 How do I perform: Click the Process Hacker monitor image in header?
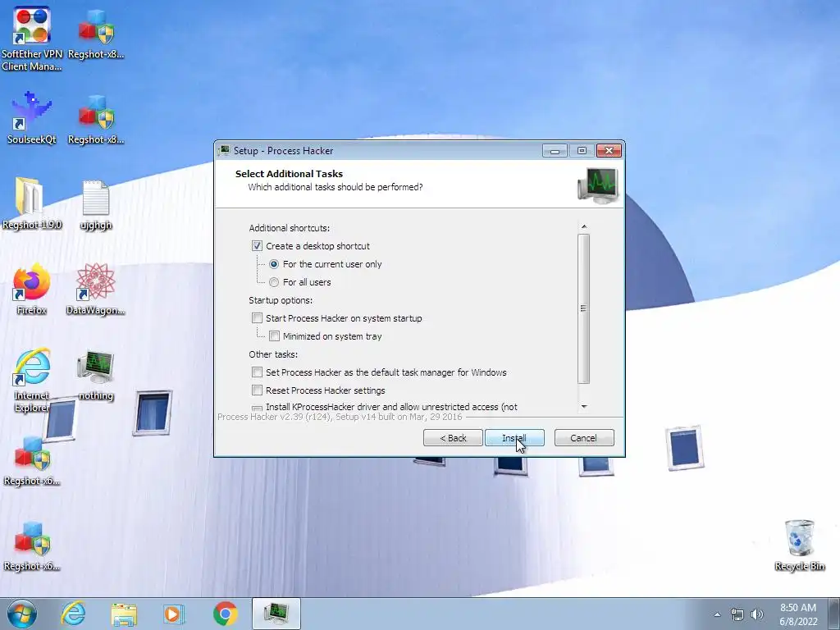pos(598,185)
